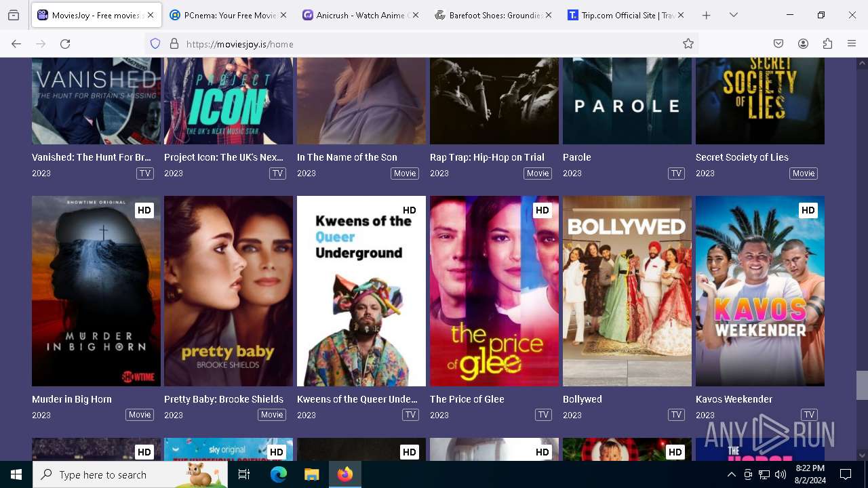Screen dimensions: 868x488
Task: Click the TV badge under Parole
Action: coord(676,174)
